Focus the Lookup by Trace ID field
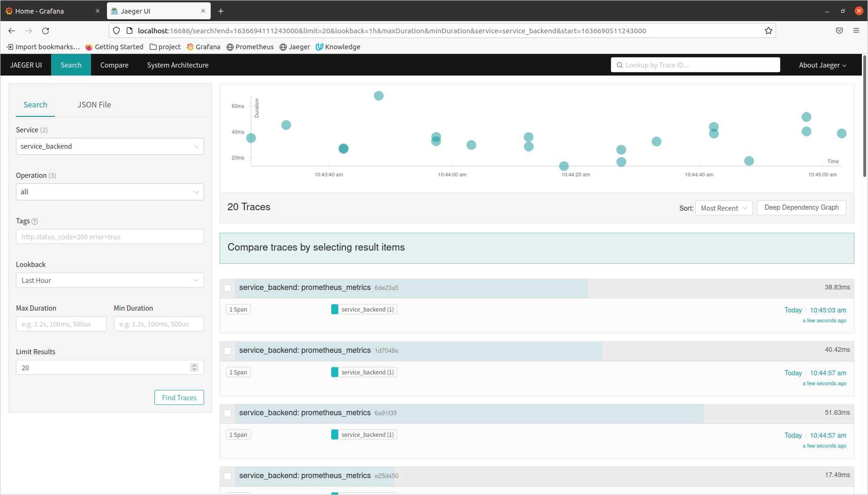The height and width of the screenshot is (495, 868). coord(695,65)
